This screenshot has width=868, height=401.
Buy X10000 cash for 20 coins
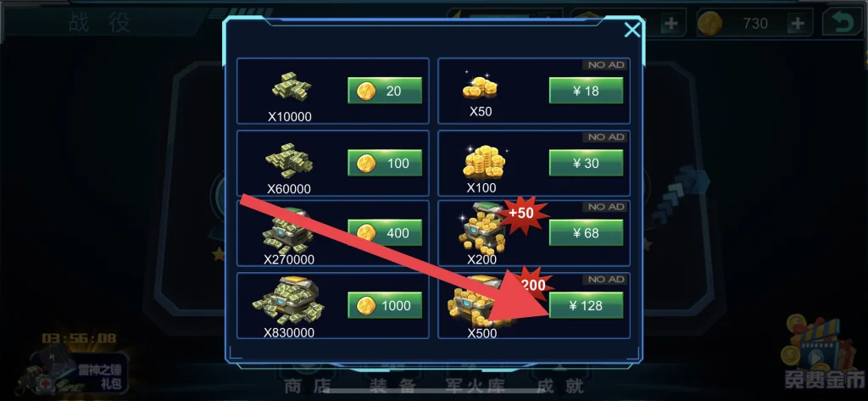385,90
